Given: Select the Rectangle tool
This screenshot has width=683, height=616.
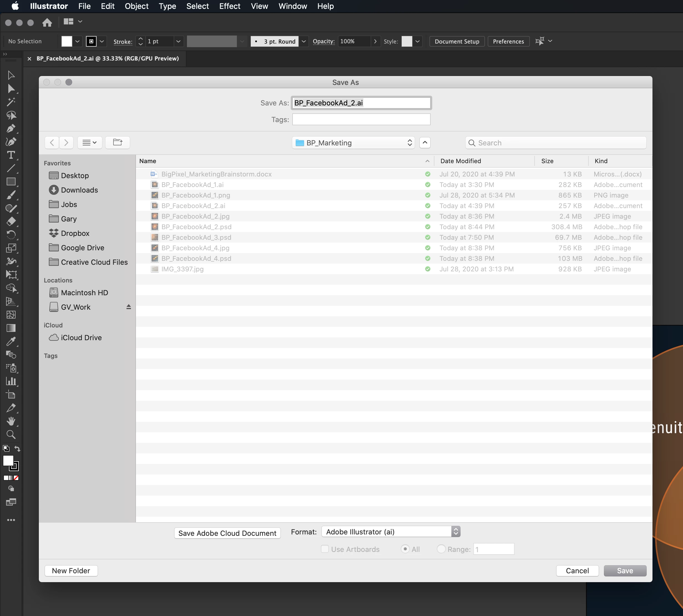Looking at the screenshot, I should (x=11, y=182).
